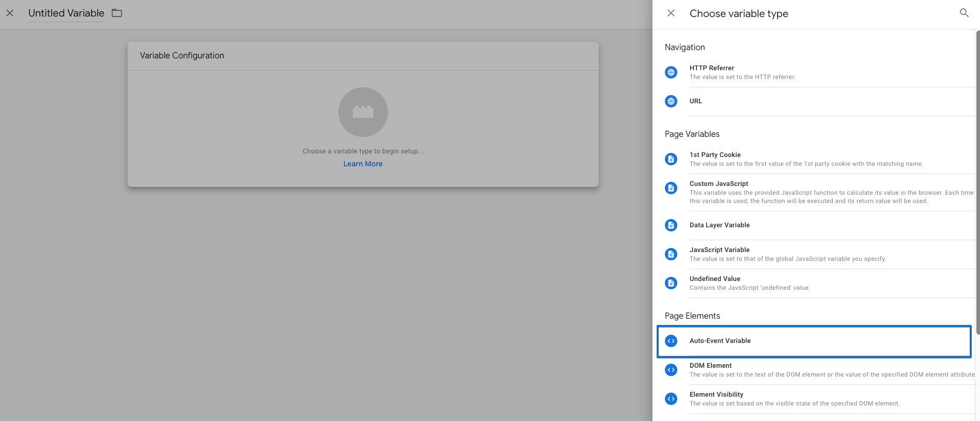Close the Untitled Variable editor
The height and width of the screenshot is (421, 980).
tap(10, 13)
